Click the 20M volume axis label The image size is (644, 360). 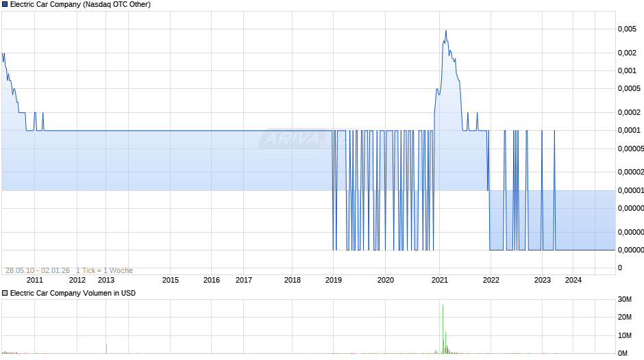tap(625, 317)
